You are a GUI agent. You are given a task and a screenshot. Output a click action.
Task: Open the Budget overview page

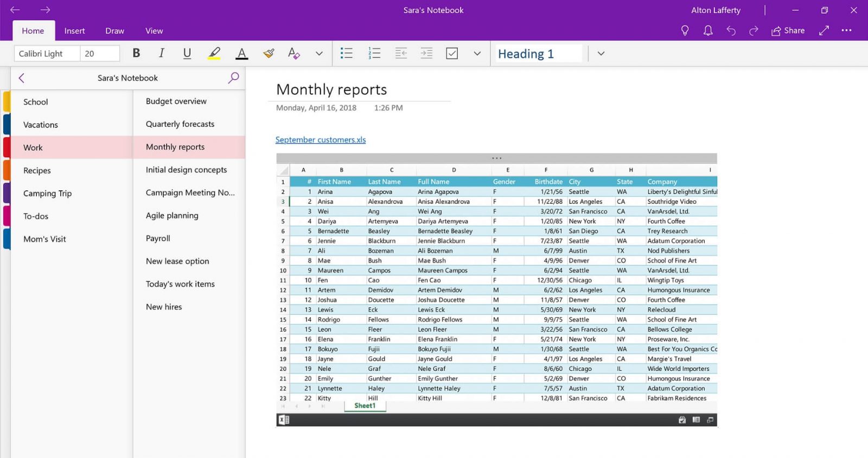189,101
